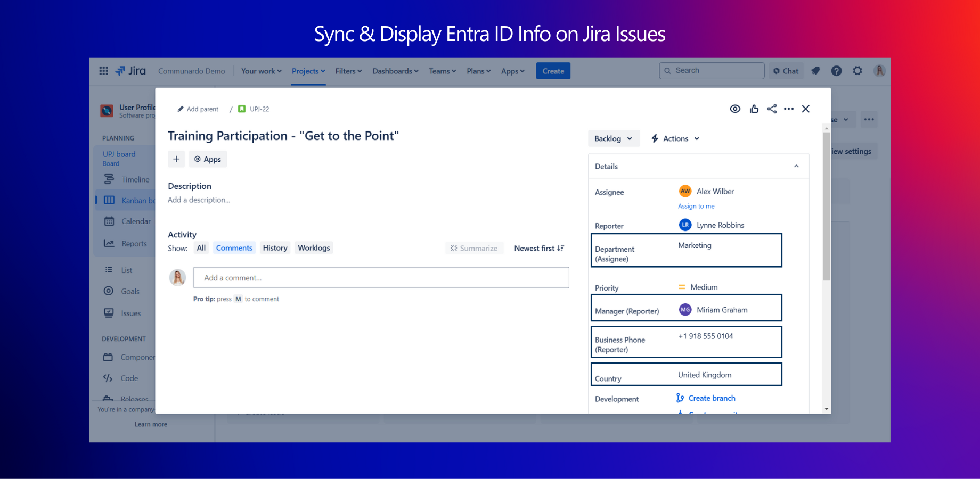Open the app switcher grid icon
Image resolution: width=980 pixels, height=479 pixels.
click(104, 71)
